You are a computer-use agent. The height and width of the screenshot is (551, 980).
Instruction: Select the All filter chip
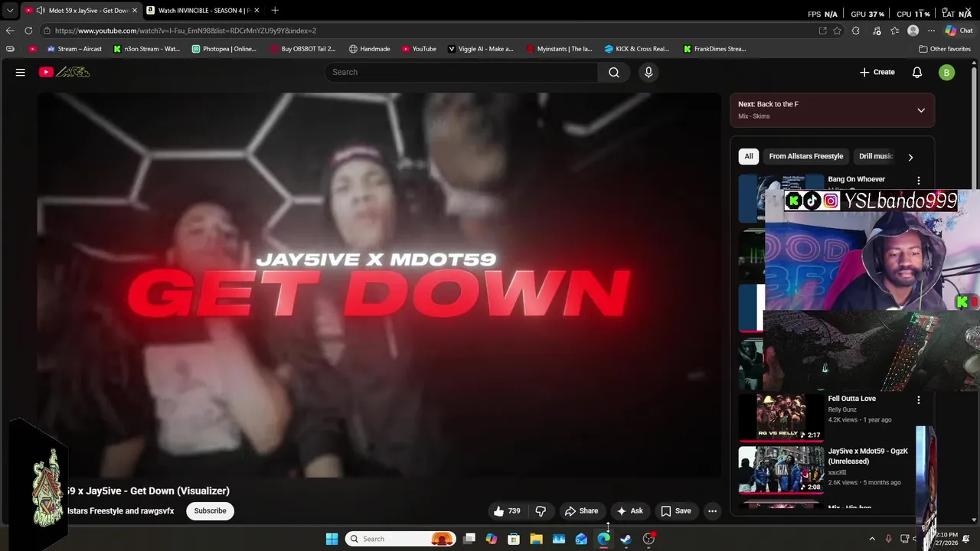(749, 156)
